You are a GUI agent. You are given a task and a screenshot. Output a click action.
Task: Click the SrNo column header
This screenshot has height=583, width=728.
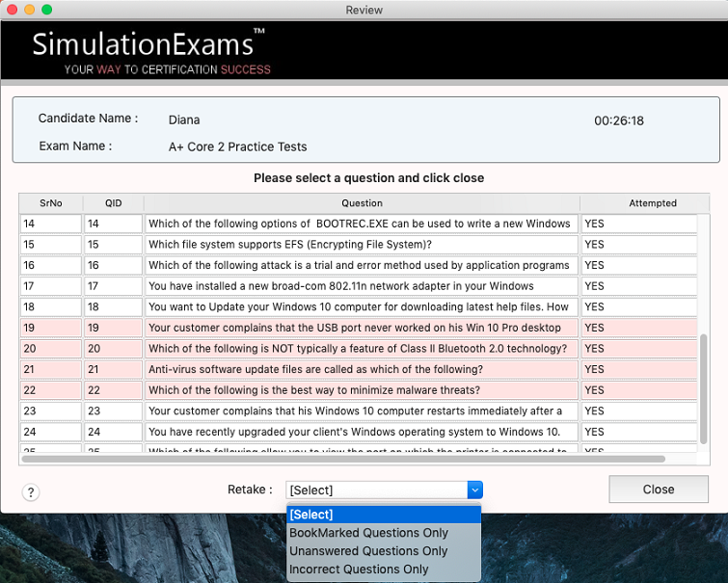click(x=50, y=202)
